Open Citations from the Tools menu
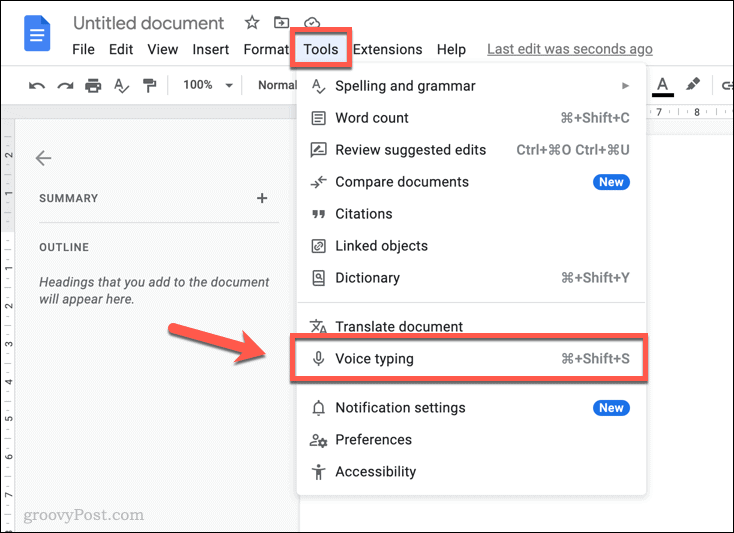 tap(471, 214)
